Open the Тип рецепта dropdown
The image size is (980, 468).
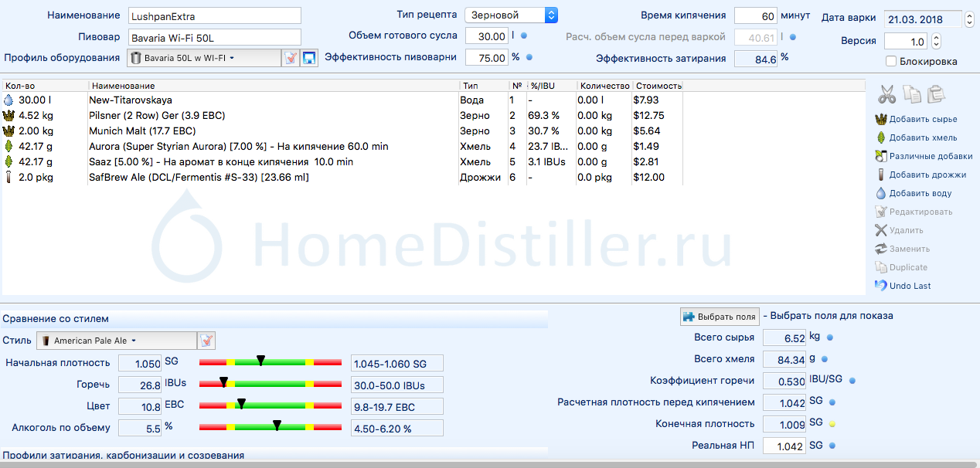pos(511,15)
